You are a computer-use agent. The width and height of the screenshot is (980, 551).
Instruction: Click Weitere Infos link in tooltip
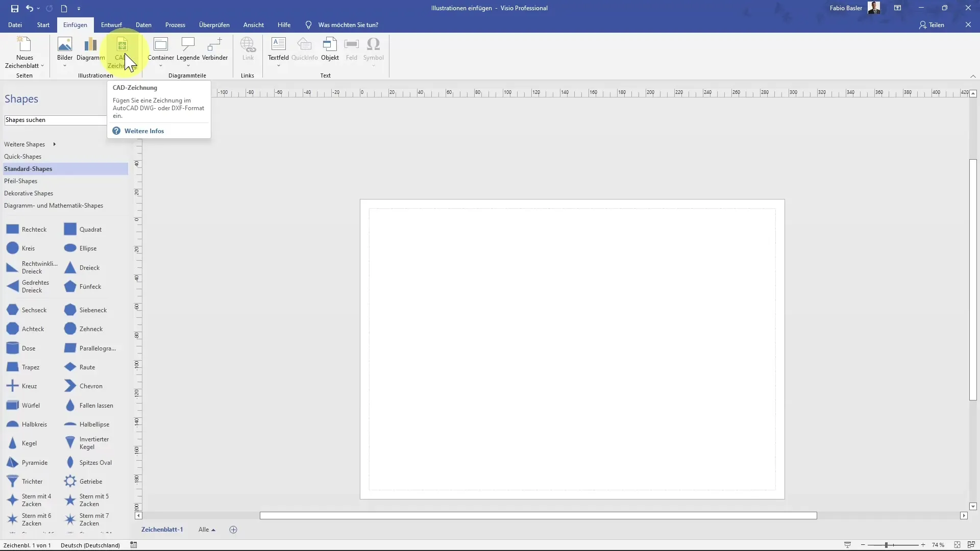(144, 131)
